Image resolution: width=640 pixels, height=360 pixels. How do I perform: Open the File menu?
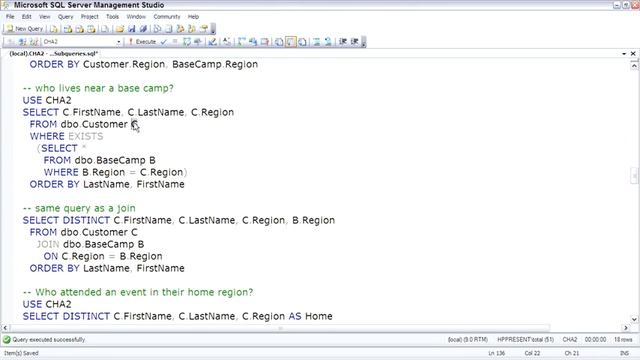tap(10, 17)
